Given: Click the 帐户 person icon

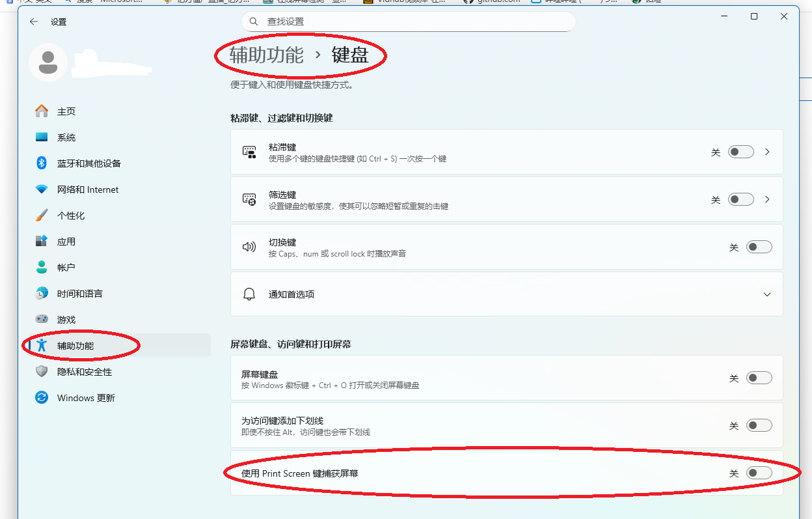Looking at the screenshot, I should pos(42,268).
